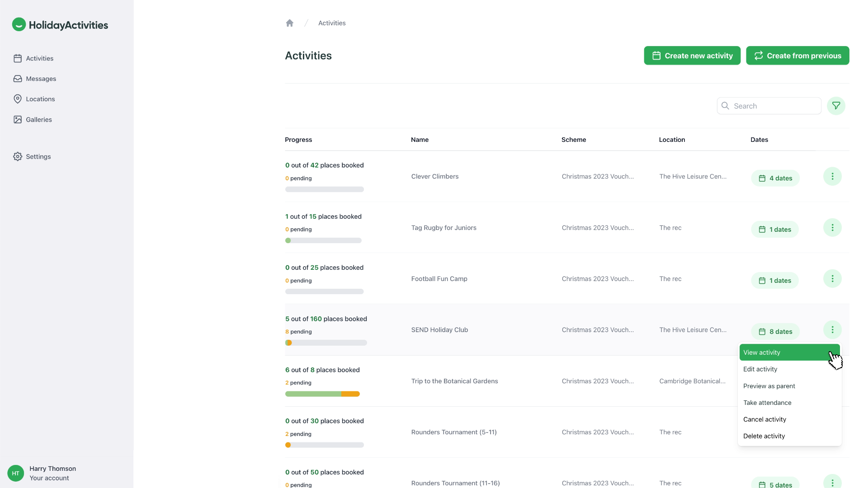Click the 4 dates badge for Clever Climbers
868x488 pixels.
(775, 178)
